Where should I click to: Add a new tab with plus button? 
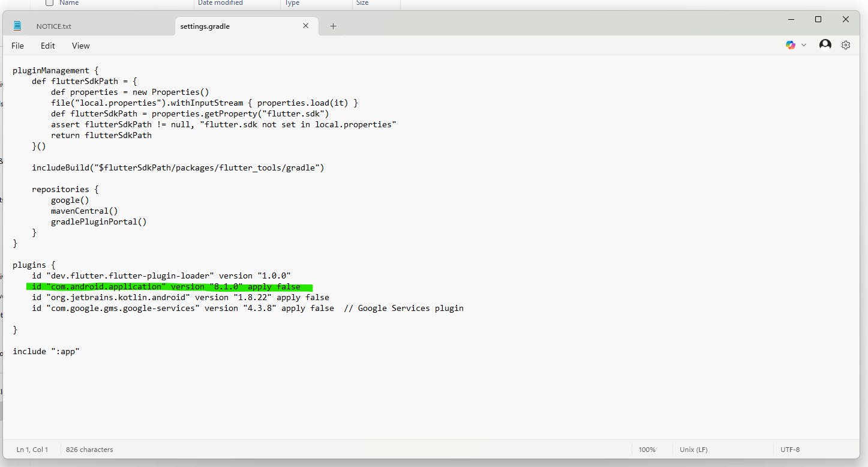pyautogui.click(x=333, y=26)
